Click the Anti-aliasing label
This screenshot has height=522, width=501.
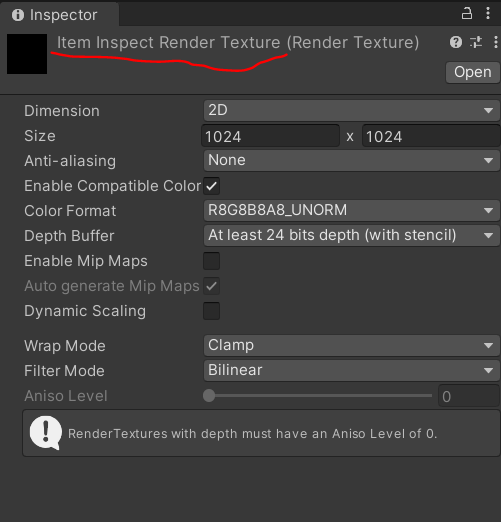(70, 161)
